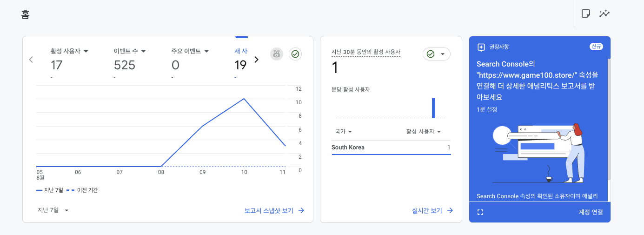This screenshot has width=644, height=235.
Task: Open the 이벤트 수 metric dropdown
Action: [130, 51]
